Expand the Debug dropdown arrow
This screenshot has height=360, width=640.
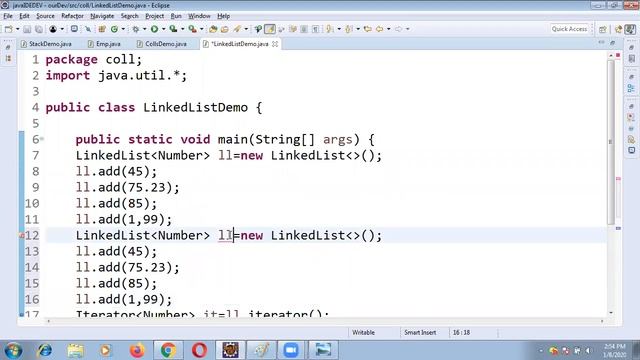tap(144, 29)
